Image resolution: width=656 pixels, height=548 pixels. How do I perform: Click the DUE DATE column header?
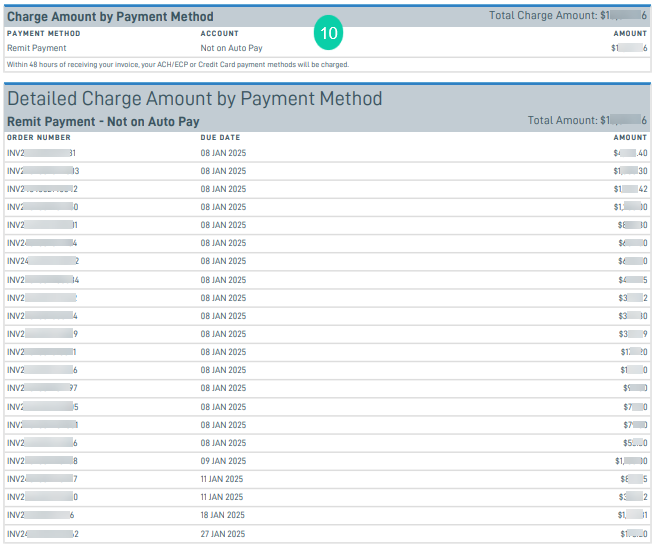tap(220, 137)
